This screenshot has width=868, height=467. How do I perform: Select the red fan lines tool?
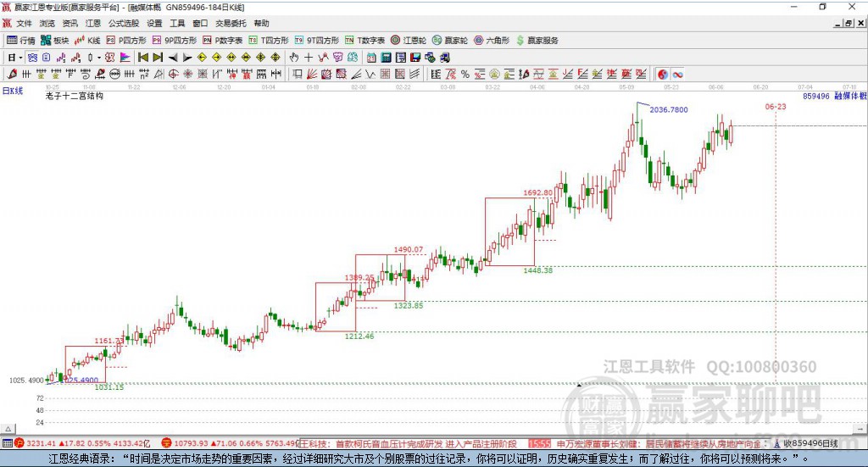[x=312, y=74]
